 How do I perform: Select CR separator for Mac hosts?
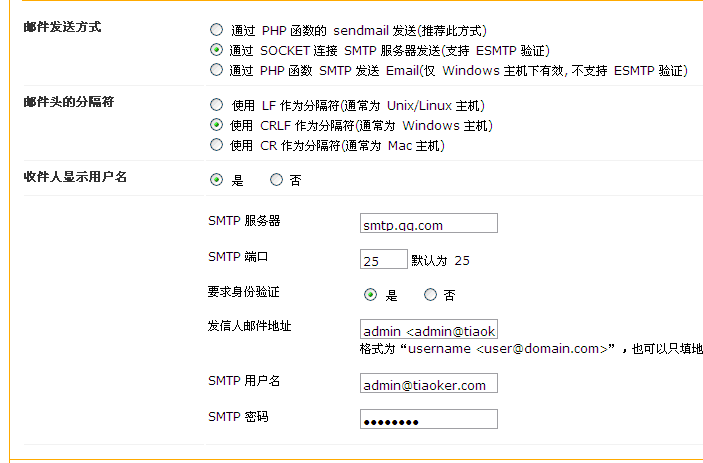point(216,144)
